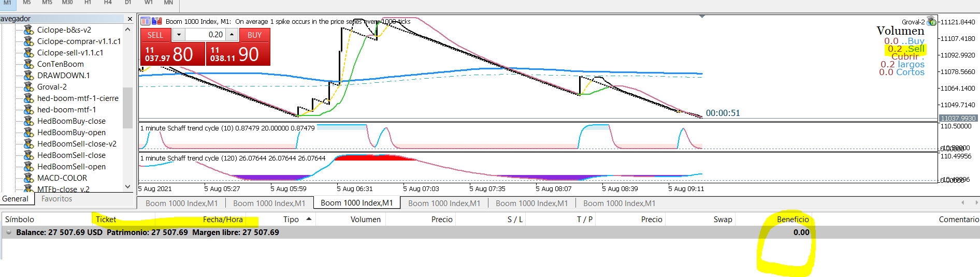
Task: Select the Ciclope-sell-v1.1.c1 expert icon
Action: click(x=29, y=53)
